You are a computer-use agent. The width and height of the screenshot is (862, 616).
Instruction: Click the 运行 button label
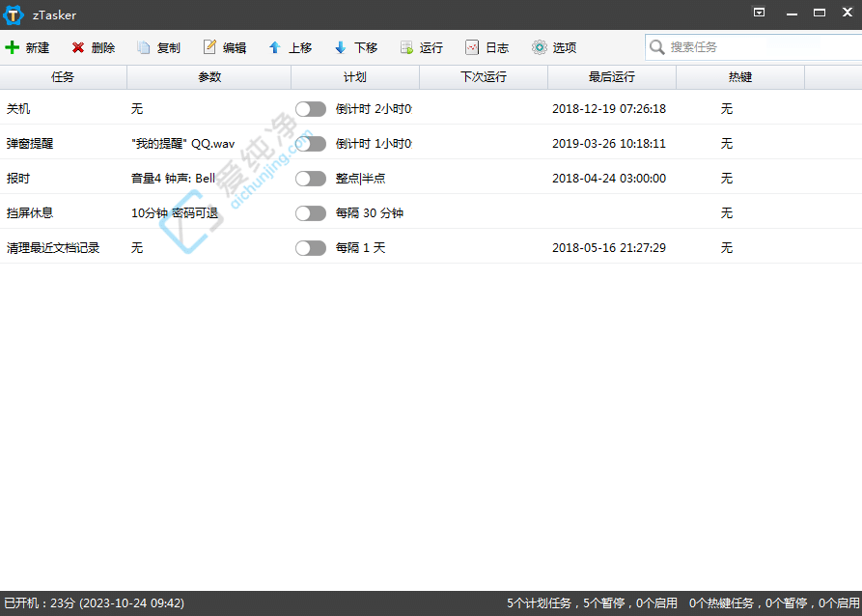coord(431,48)
